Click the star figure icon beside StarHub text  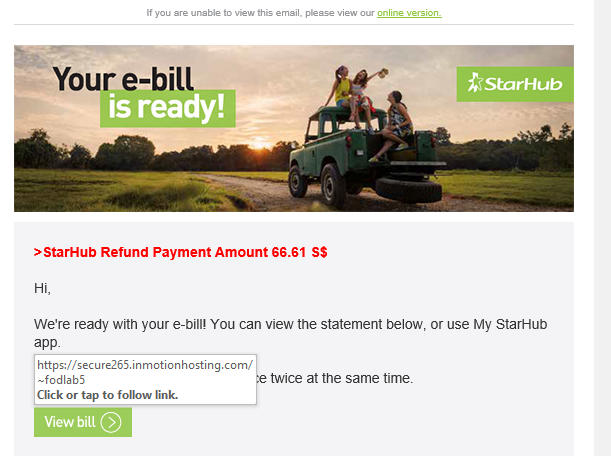[x=475, y=83]
